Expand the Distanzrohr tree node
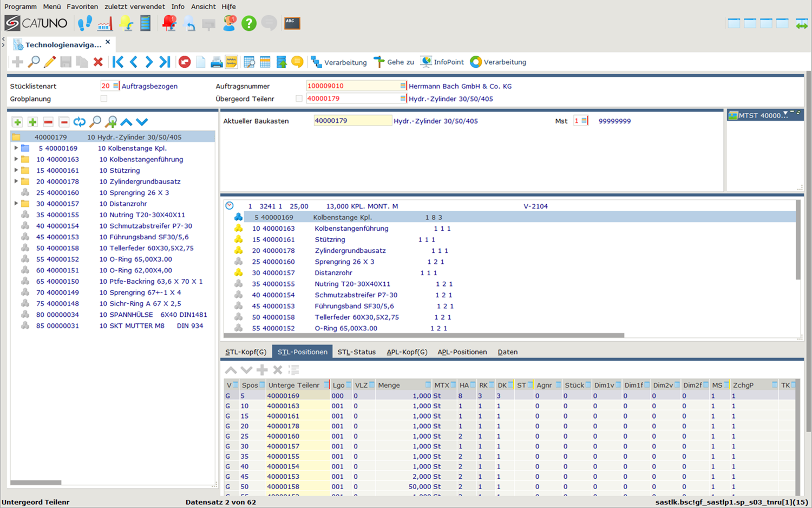 tap(16, 204)
